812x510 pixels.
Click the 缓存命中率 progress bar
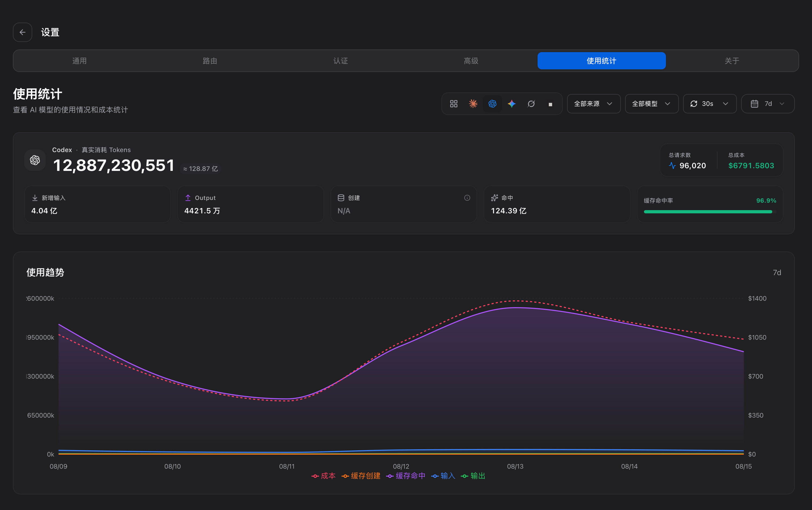pos(710,212)
